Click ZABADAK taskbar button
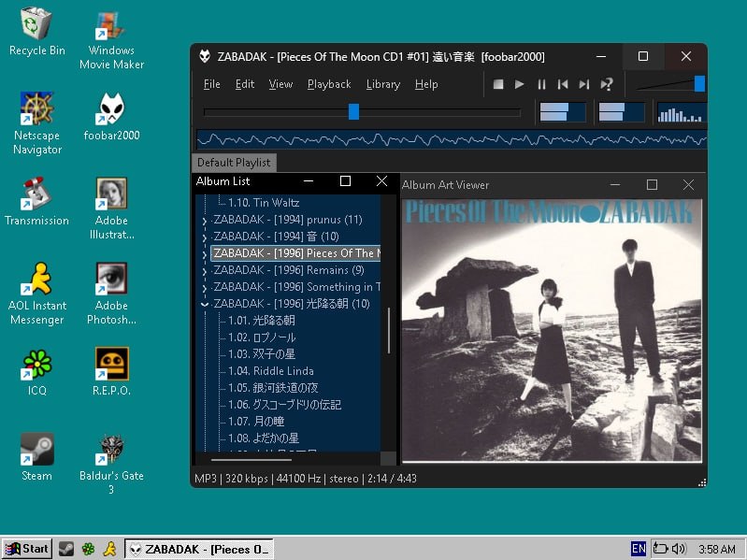Image resolution: width=747 pixels, height=560 pixels. point(198,549)
